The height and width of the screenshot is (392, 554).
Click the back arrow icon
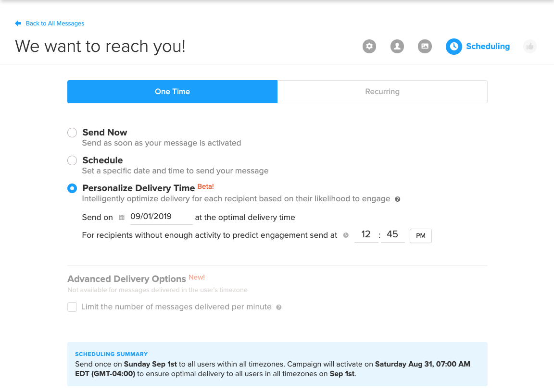pos(18,23)
